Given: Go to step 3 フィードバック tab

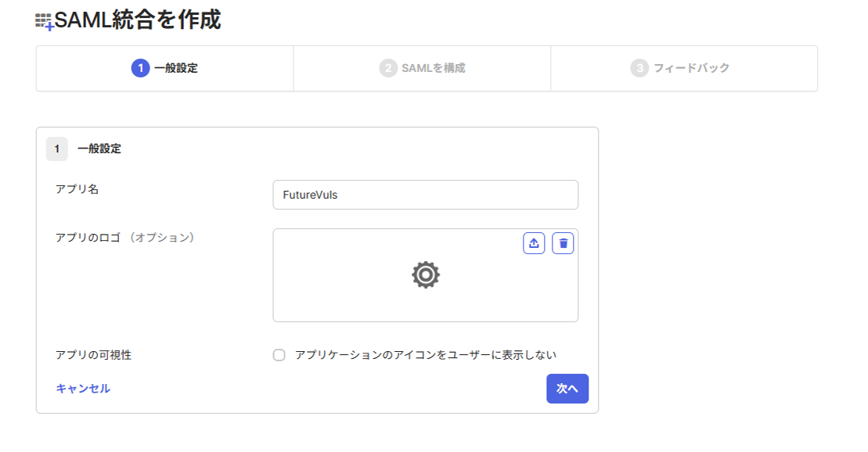Looking at the screenshot, I should point(684,69).
